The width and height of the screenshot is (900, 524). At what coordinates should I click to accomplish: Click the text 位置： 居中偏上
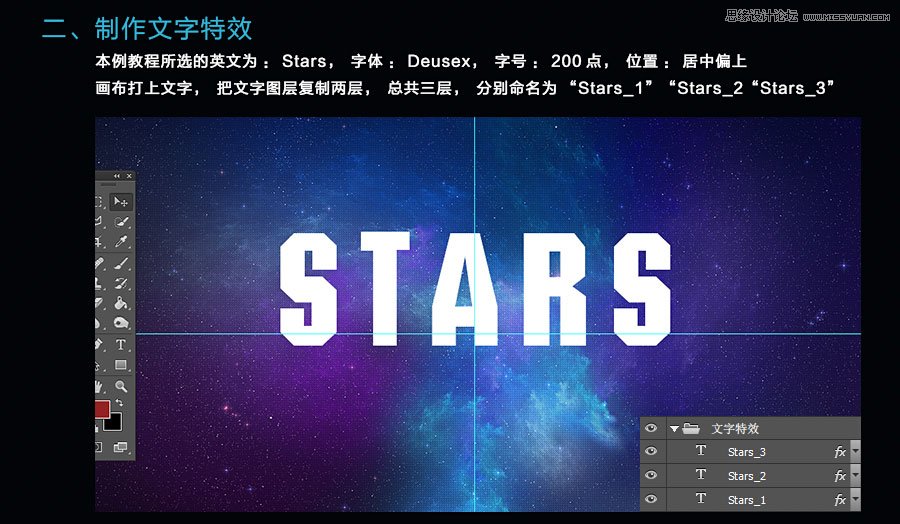[x=686, y=61]
